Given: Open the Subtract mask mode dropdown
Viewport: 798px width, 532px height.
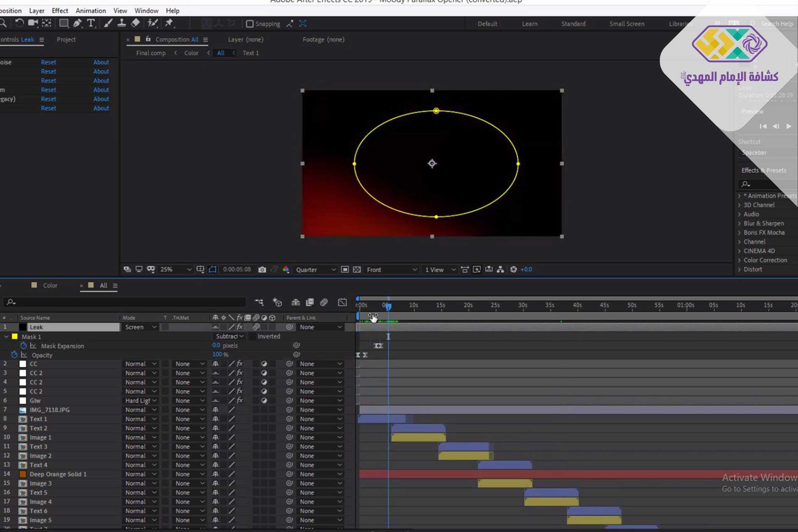Looking at the screenshot, I should point(229,337).
